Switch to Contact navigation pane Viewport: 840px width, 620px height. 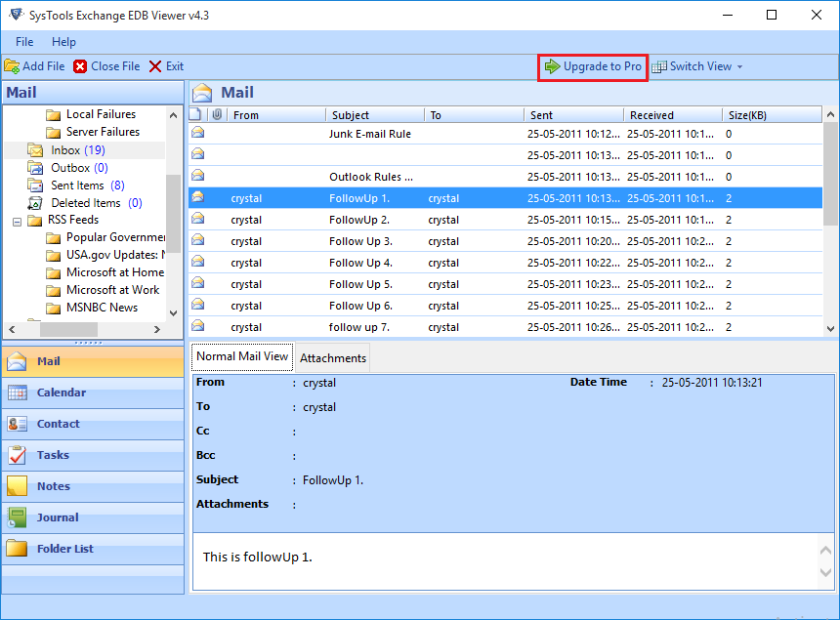coord(93,424)
